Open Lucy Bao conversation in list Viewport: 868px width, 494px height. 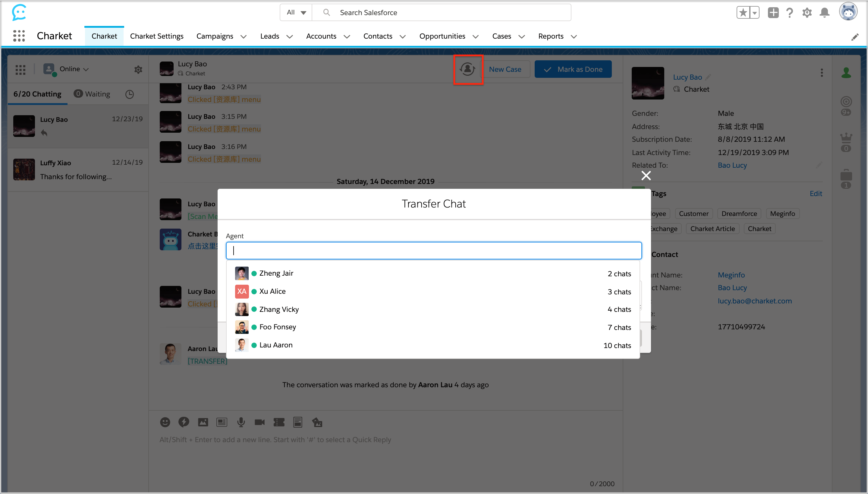click(x=78, y=126)
